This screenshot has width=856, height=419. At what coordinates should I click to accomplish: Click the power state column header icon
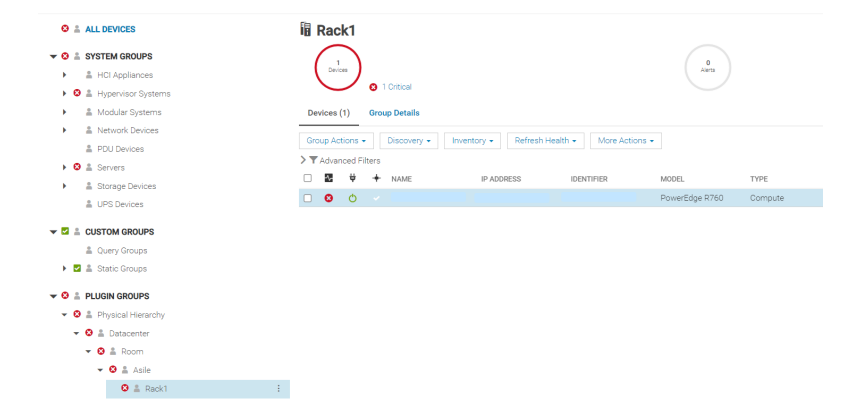coord(353,178)
